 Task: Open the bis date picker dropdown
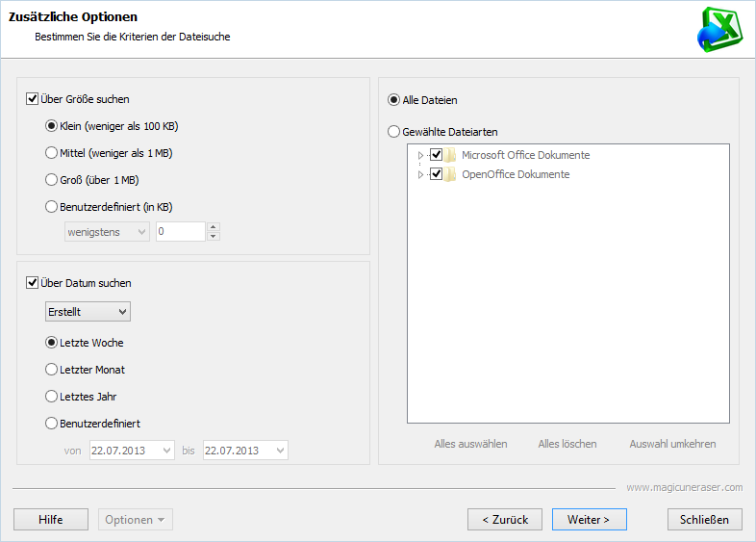pyautogui.click(x=280, y=451)
